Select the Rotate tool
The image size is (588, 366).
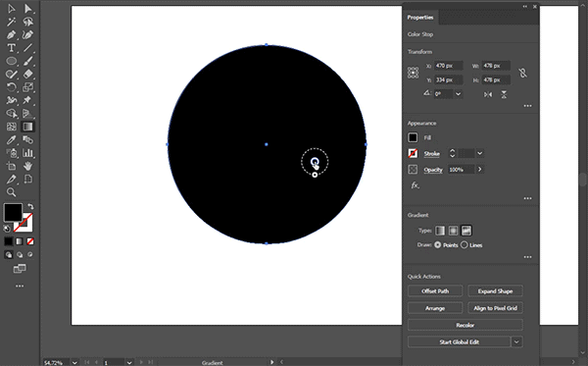pos(11,87)
